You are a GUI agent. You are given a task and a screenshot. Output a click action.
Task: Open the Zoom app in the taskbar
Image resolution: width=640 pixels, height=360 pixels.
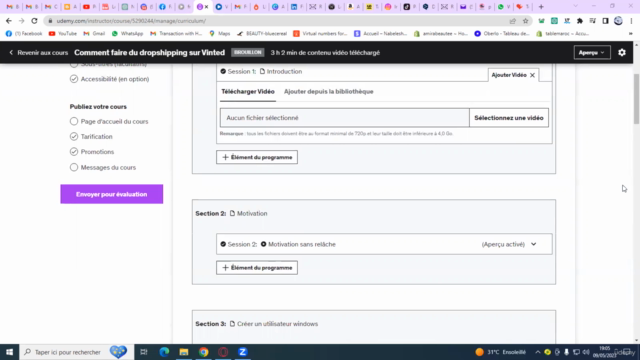(x=242, y=352)
